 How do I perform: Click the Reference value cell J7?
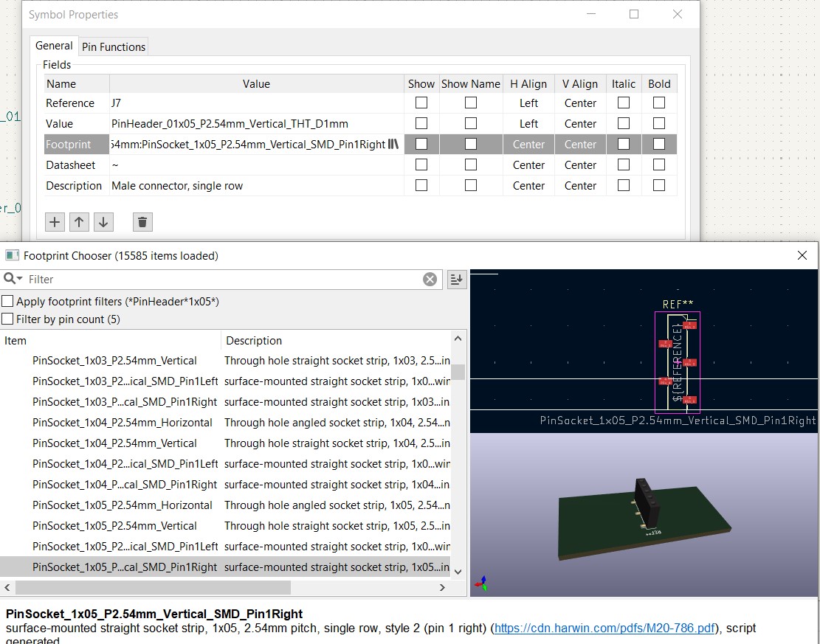(x=256, y=103)
